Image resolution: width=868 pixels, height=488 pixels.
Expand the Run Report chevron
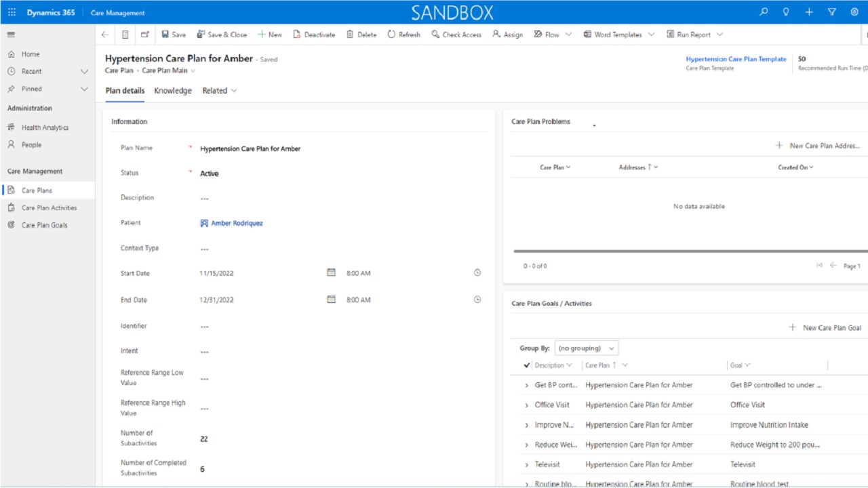click(x=719, y=35)
